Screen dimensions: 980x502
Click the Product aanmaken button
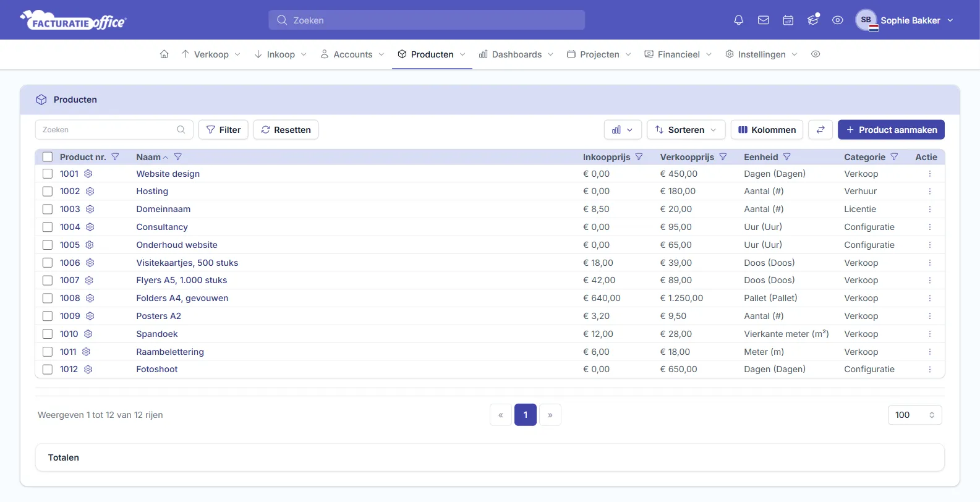[891, 130]
